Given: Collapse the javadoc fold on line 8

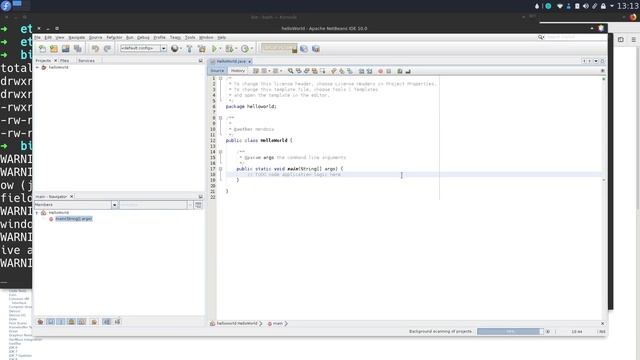Looking at the screenshot, I should tap(220, 118).
